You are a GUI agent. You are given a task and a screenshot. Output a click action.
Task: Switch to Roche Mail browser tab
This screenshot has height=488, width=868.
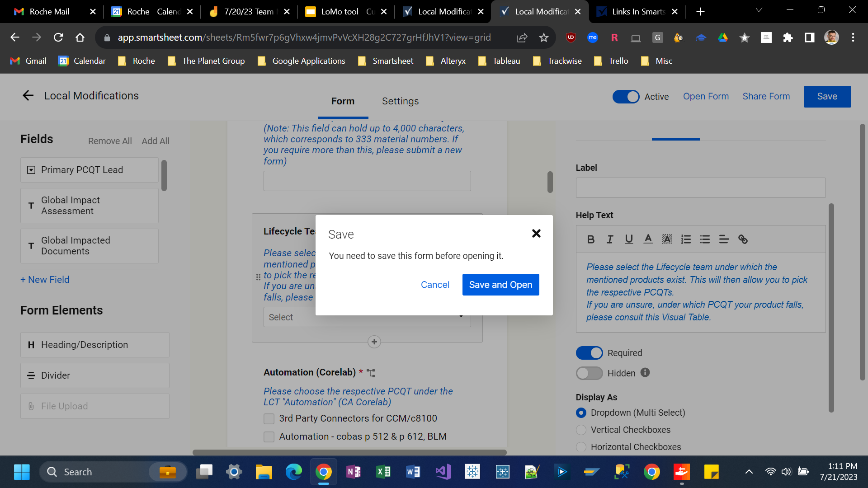[x=49, y=12]
